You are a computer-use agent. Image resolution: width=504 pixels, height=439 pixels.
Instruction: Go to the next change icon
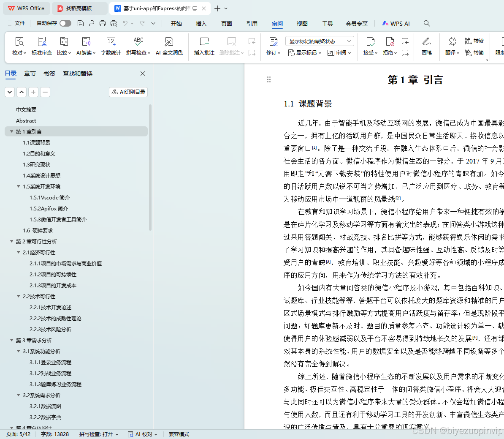click(405, 53)
